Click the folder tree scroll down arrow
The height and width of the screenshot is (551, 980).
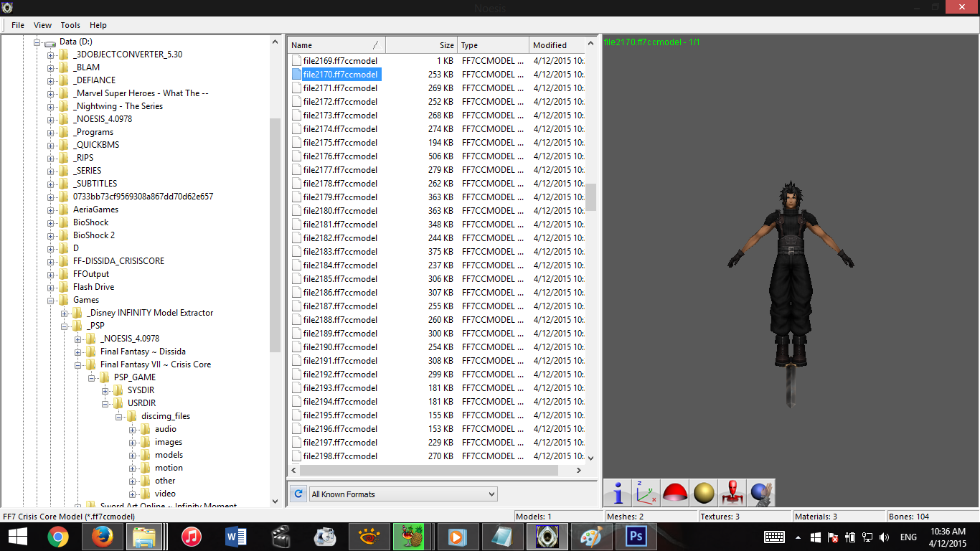coord(275,501)
